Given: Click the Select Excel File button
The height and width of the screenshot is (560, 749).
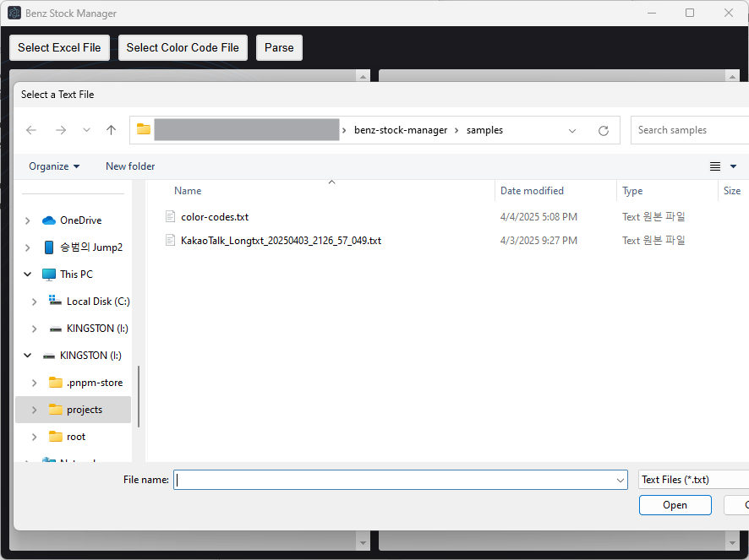Looking at the screenshot, I should point(59,48).
